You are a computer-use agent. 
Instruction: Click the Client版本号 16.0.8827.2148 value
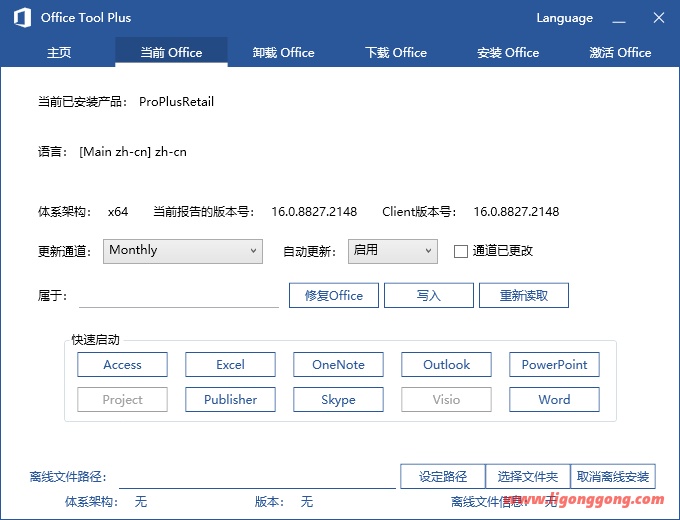pos(516,212)
